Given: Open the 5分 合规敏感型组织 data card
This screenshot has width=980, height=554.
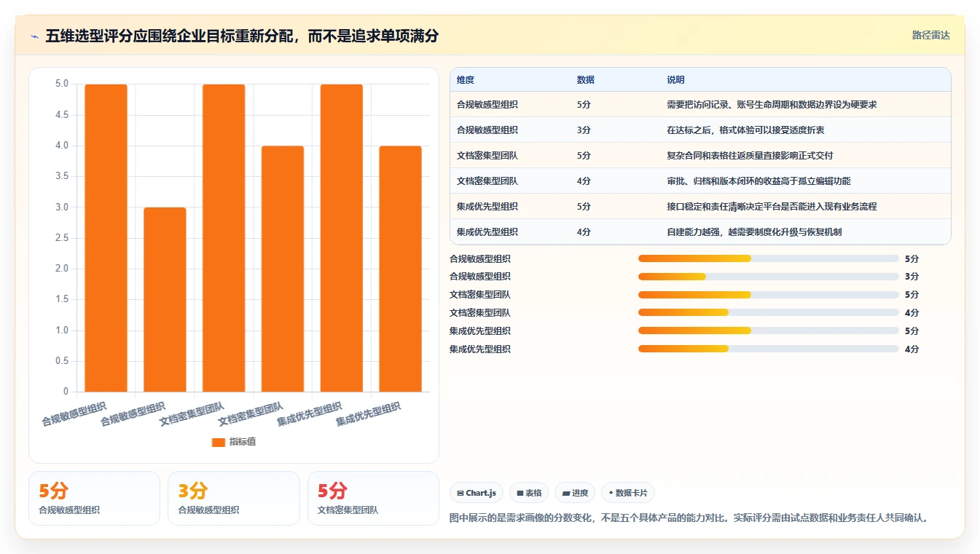Looking at the screenshot, I should (94, 498).
